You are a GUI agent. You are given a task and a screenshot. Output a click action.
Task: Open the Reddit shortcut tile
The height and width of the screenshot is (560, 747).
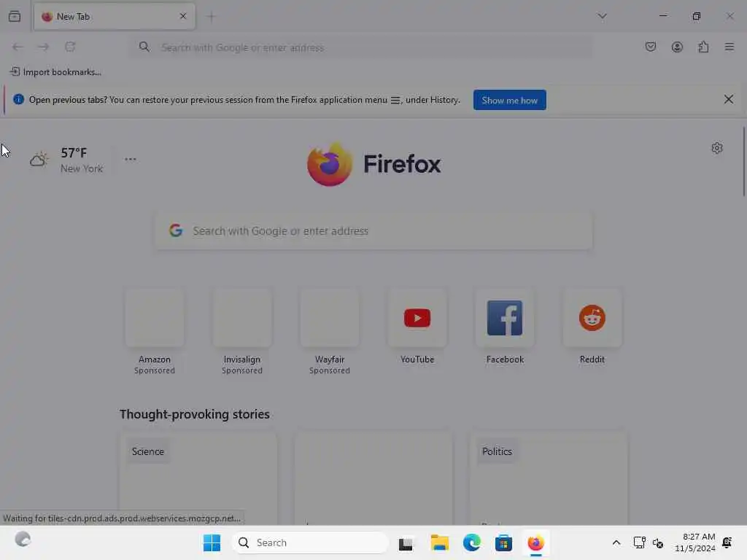coord(592,327)
